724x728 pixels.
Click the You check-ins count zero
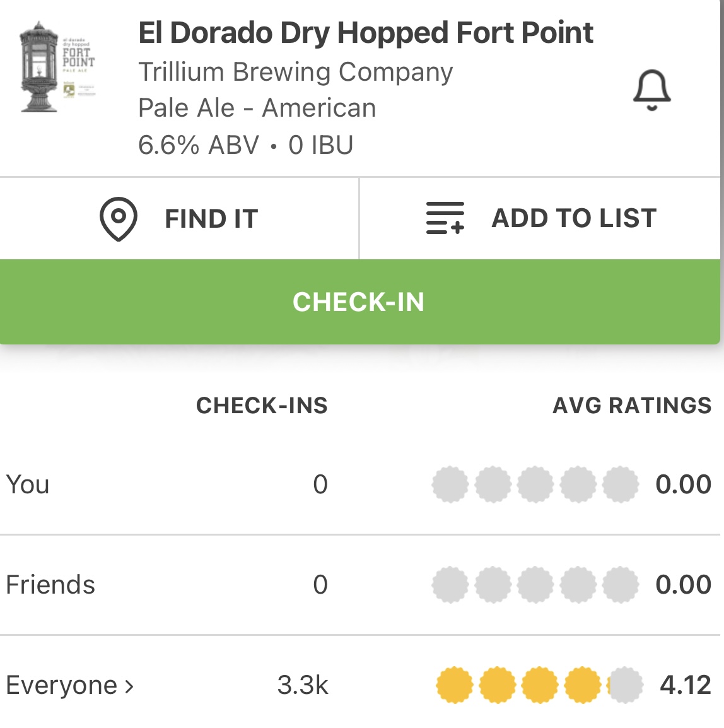pos(320,484)
